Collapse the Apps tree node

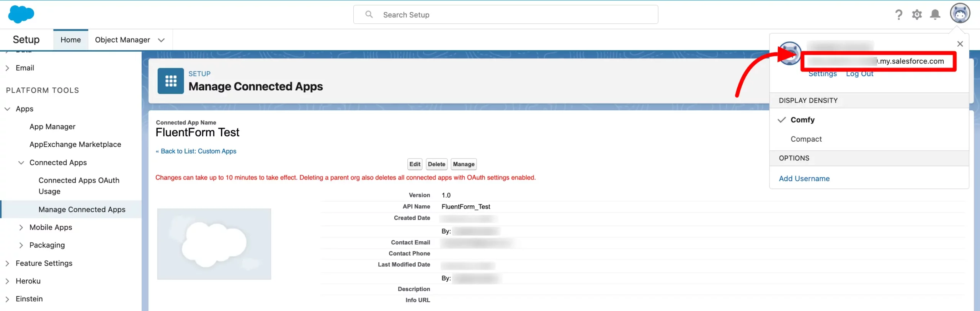(7, 109)
